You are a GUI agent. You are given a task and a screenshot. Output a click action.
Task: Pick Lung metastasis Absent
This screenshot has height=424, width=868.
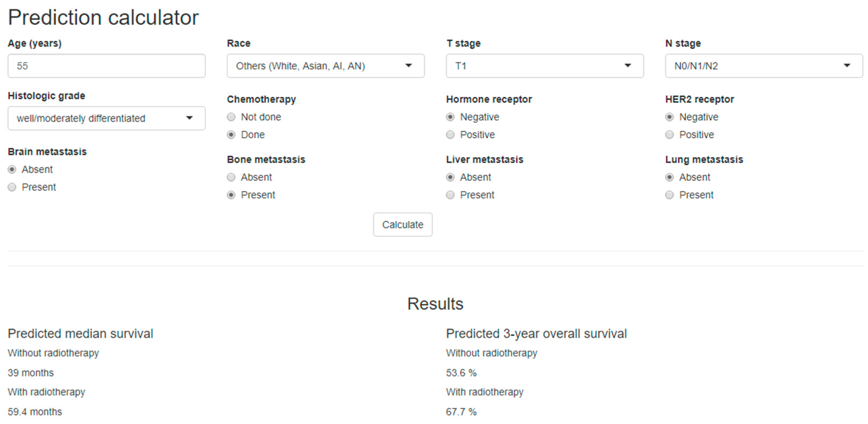[670, 177]
